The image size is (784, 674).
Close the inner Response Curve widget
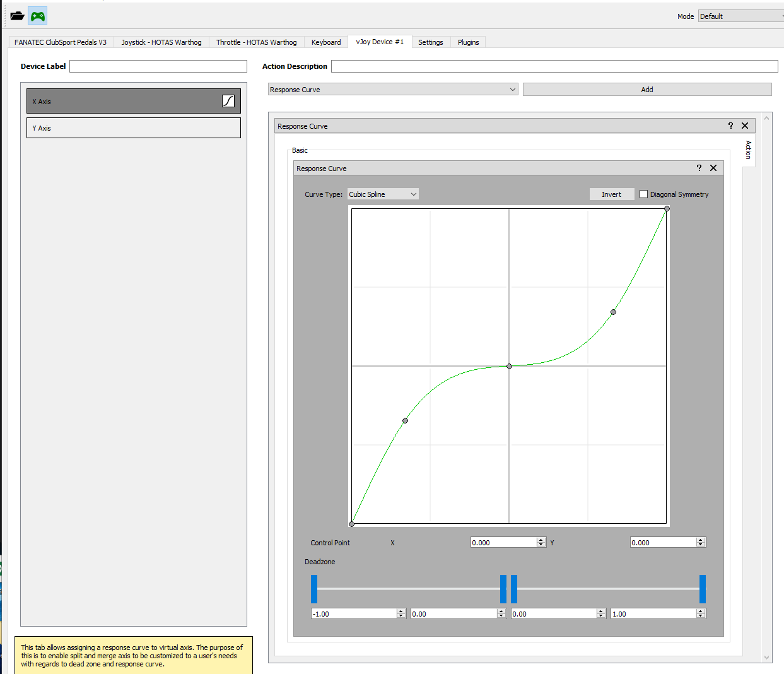coord(713,168)
